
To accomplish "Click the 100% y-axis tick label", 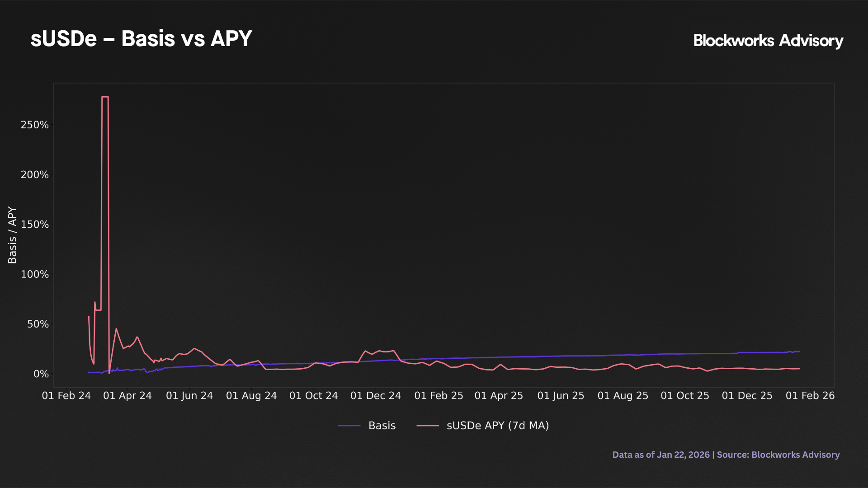I will [x=35, y=274].
